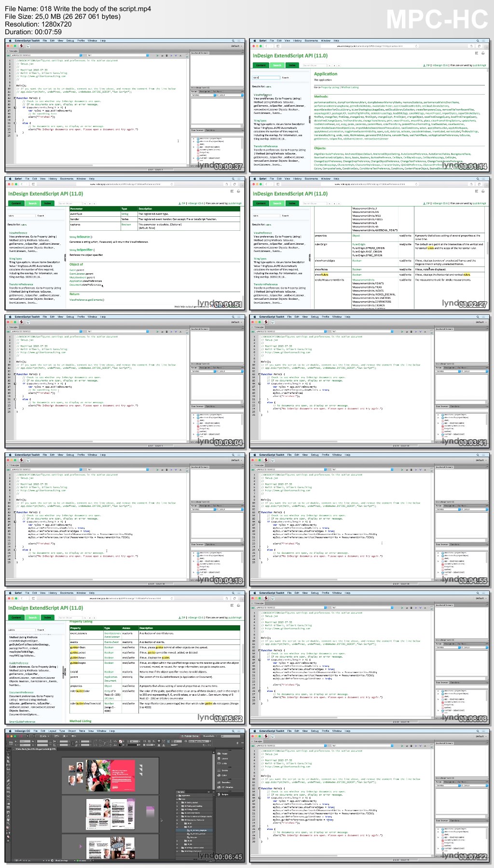The width and height of the screenshot is (494, 868).
Task: Click the Spotlight magnifier in the 00:00:37 frame
Action: (x=233, y=41)
